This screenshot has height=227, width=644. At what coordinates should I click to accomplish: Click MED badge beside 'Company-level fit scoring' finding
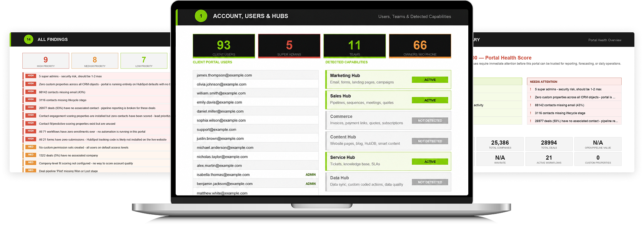coord(31,163)
